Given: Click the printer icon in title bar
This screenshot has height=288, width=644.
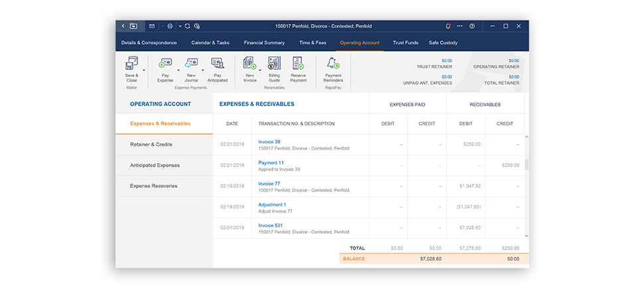Looking at the screenshot, I should (x=171, y=26).
